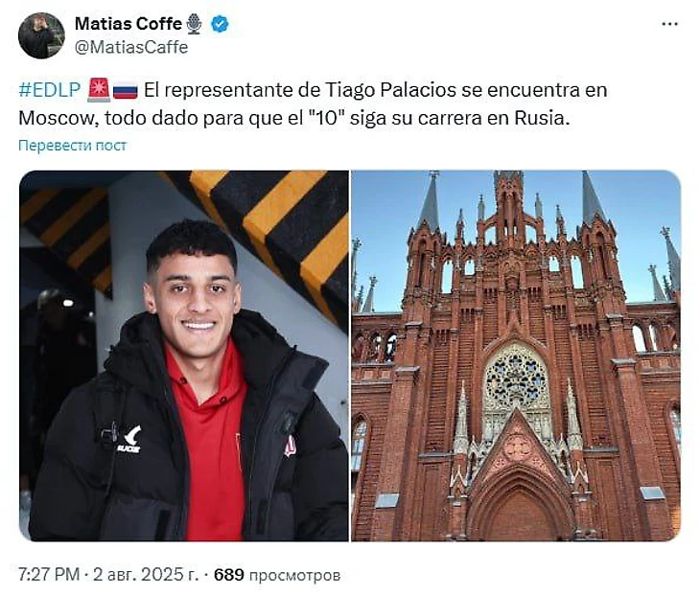Click the 'Перевести пост' translate link
Screen dimensions: 700x596
(72, 146)
